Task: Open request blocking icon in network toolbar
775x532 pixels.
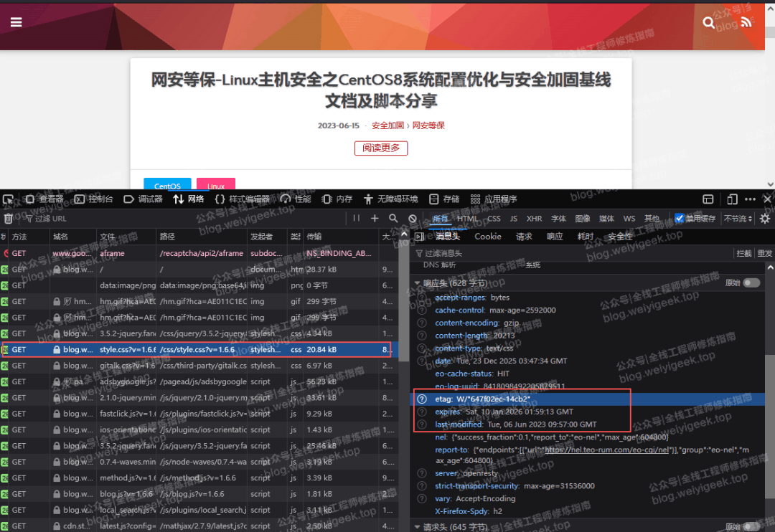Action: coord(413,219)
